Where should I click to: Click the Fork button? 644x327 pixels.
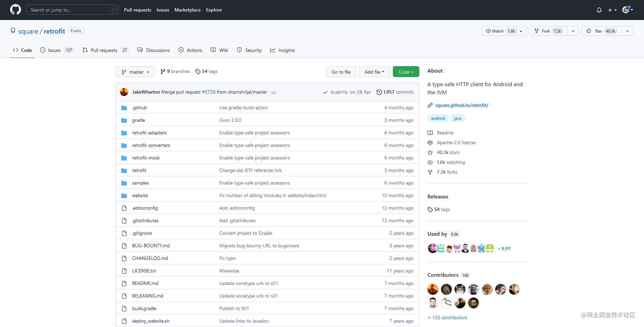click(548, 31)
